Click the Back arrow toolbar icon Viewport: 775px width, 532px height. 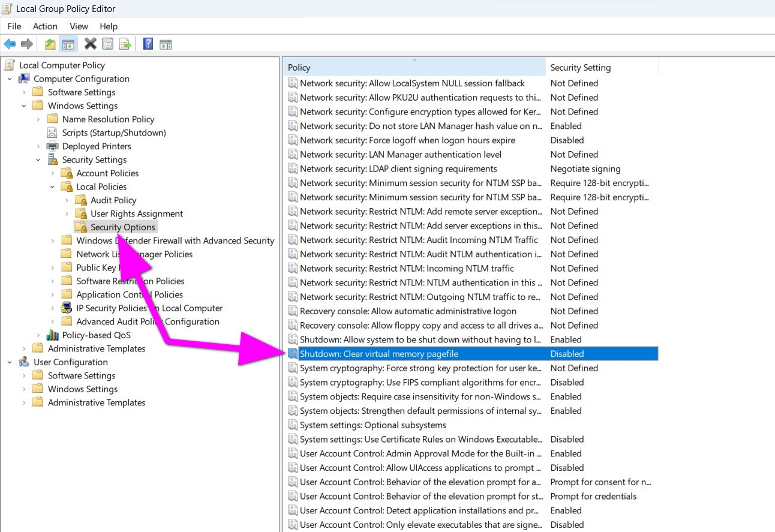coord(10,44)
